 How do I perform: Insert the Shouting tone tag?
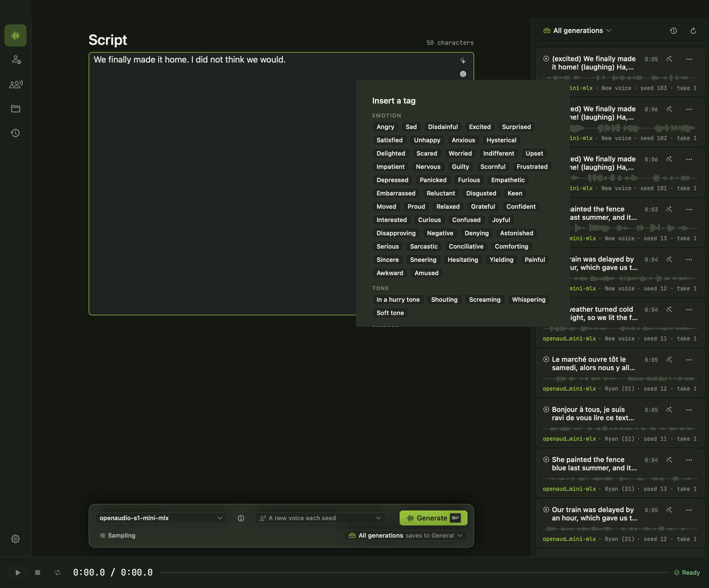(x=444, y=300)
